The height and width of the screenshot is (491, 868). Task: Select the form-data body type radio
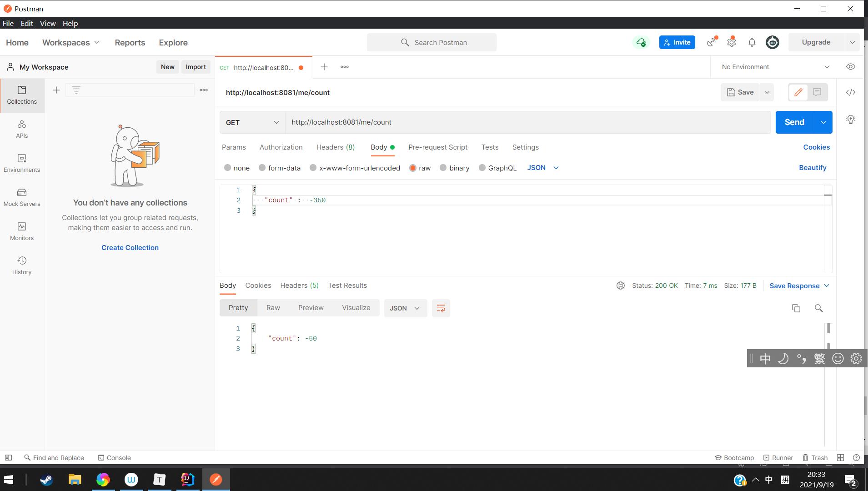pyautogui.click(x=262, y=168)
